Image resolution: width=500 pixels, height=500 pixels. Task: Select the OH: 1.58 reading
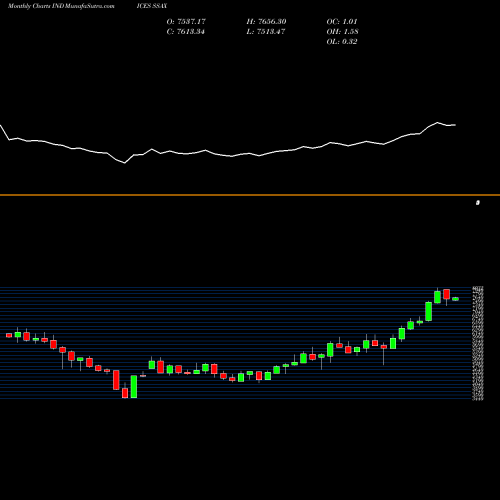coord(342,32)
